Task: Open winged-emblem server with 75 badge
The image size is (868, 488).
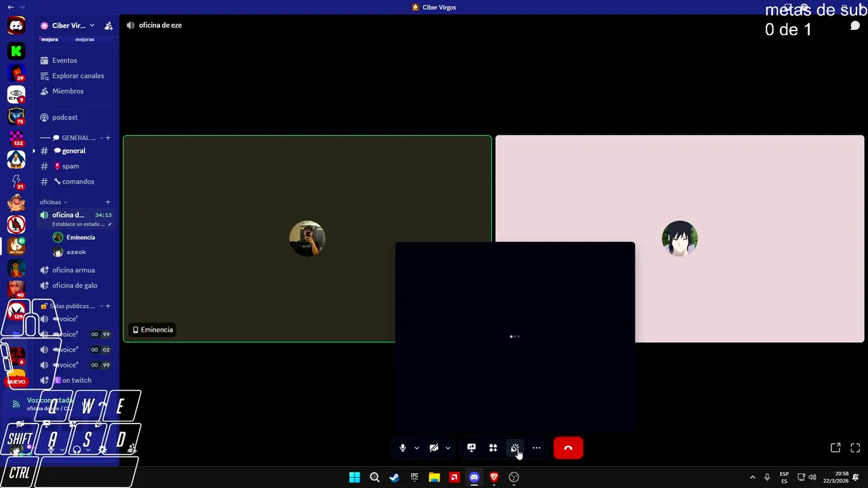Action: point(16,116)
